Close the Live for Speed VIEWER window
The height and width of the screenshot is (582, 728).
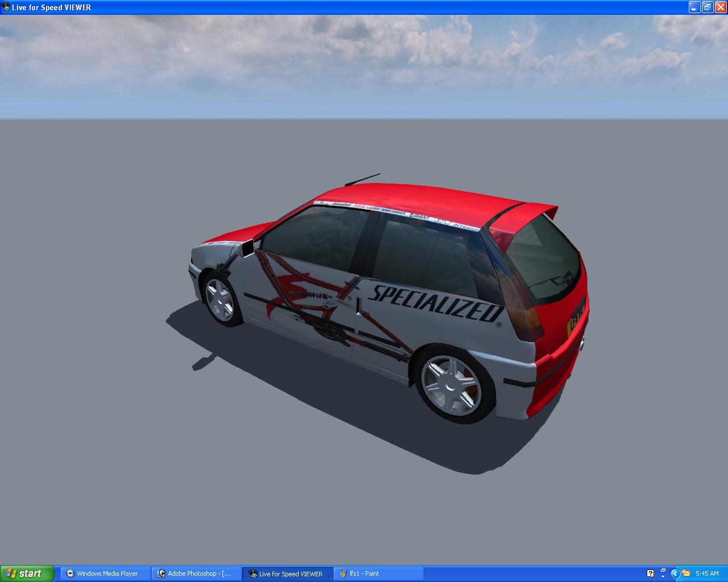click(x=720, y=7)
